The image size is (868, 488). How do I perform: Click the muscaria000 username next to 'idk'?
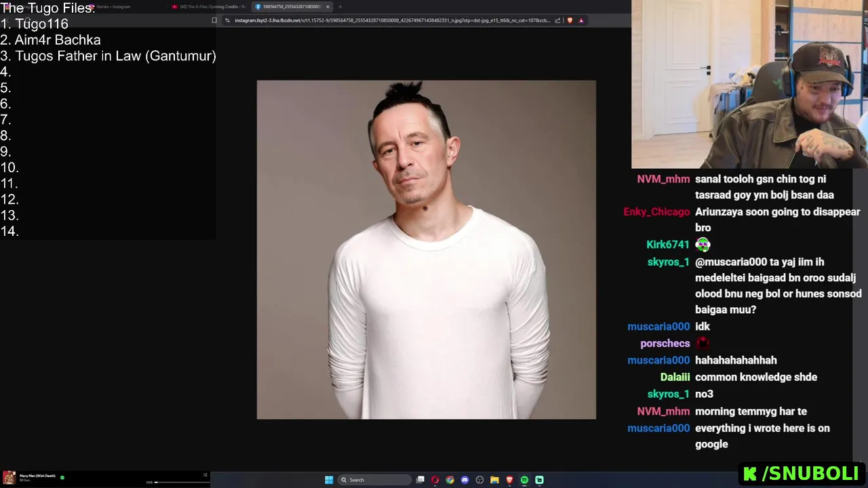tap(658, 327)
